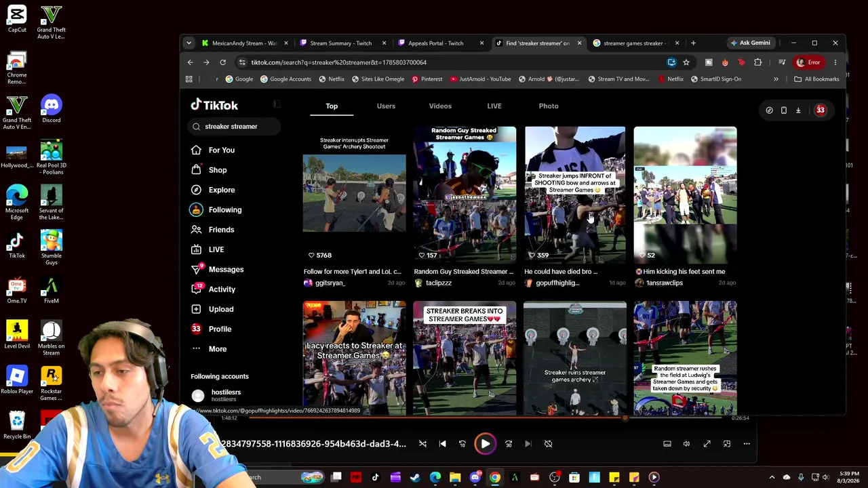The width and height of the screenshot is (868, 488).
Task: Click the TikTok logo
Action: click(x=214, y=105)
